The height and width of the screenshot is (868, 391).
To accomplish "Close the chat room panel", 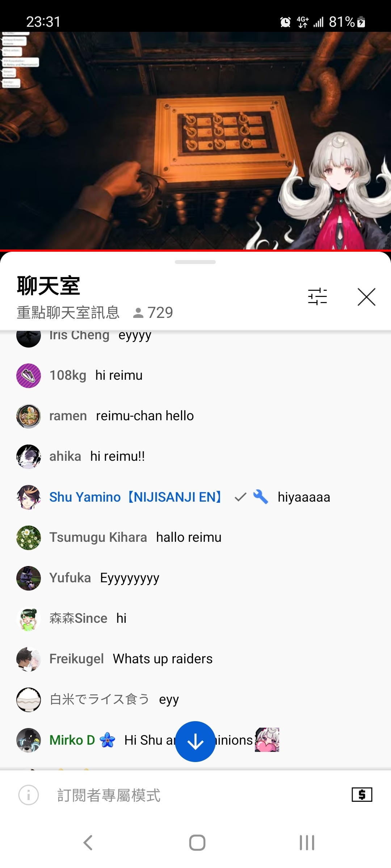I will [366, 297].
